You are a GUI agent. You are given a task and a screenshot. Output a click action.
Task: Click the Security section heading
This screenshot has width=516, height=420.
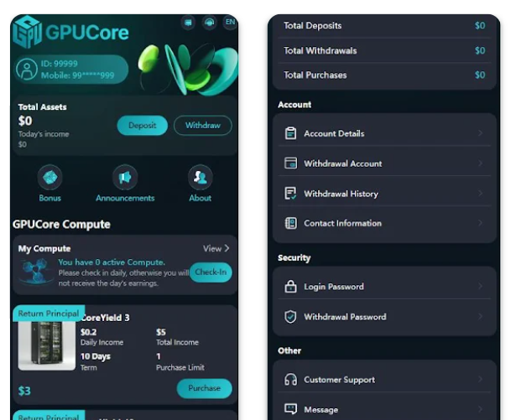click(x=294, y=258)
